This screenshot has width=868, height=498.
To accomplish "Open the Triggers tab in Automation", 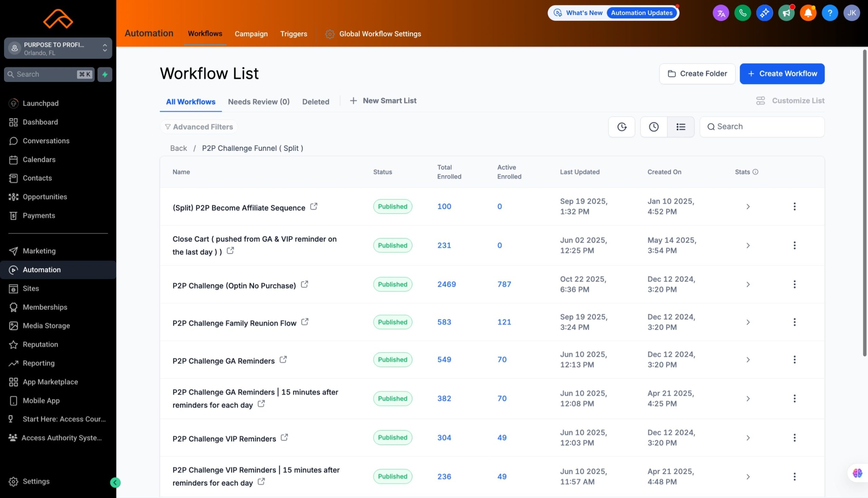I will [293, 34].
